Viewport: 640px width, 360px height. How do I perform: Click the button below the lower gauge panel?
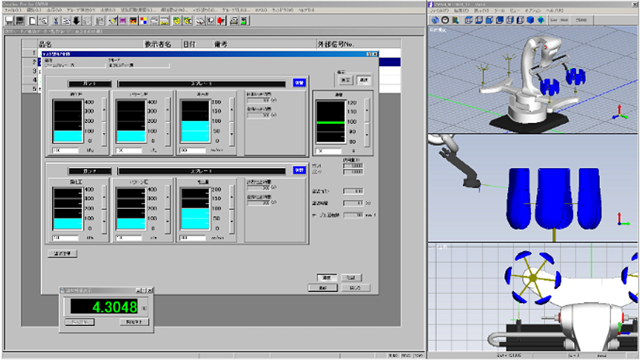point(62,253)
